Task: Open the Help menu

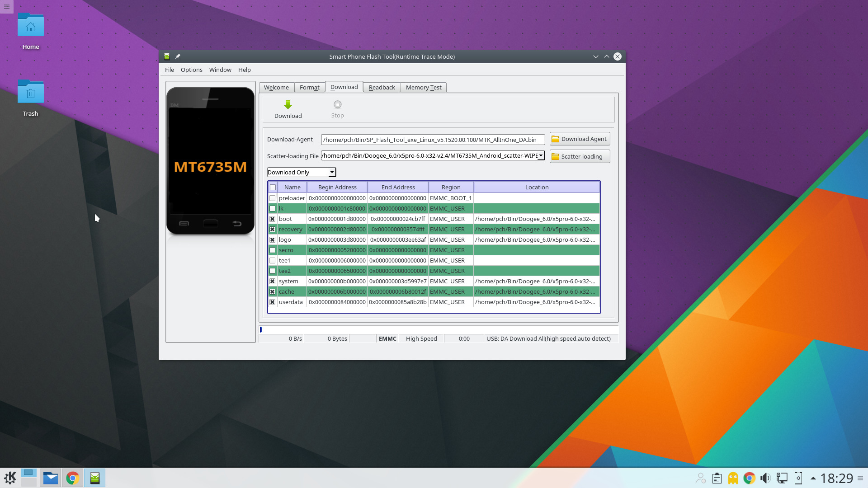Action: pyautogui.click(x=245, y=70)
